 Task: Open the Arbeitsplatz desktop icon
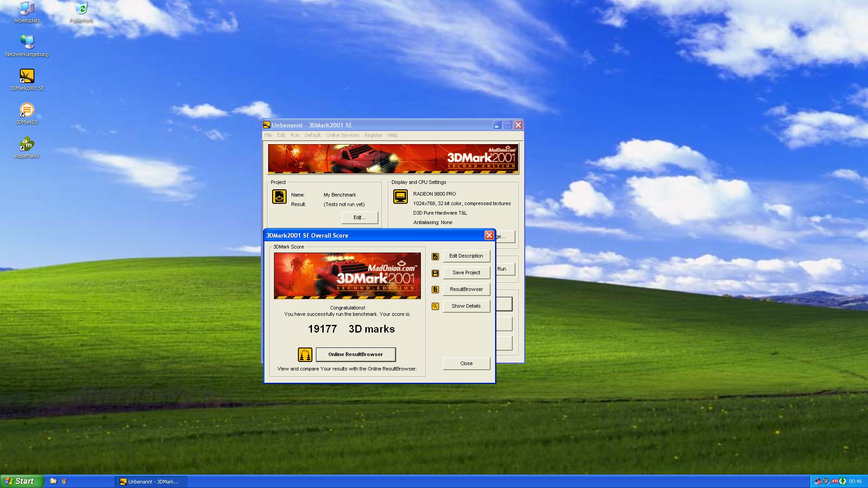tap(27, 12)
